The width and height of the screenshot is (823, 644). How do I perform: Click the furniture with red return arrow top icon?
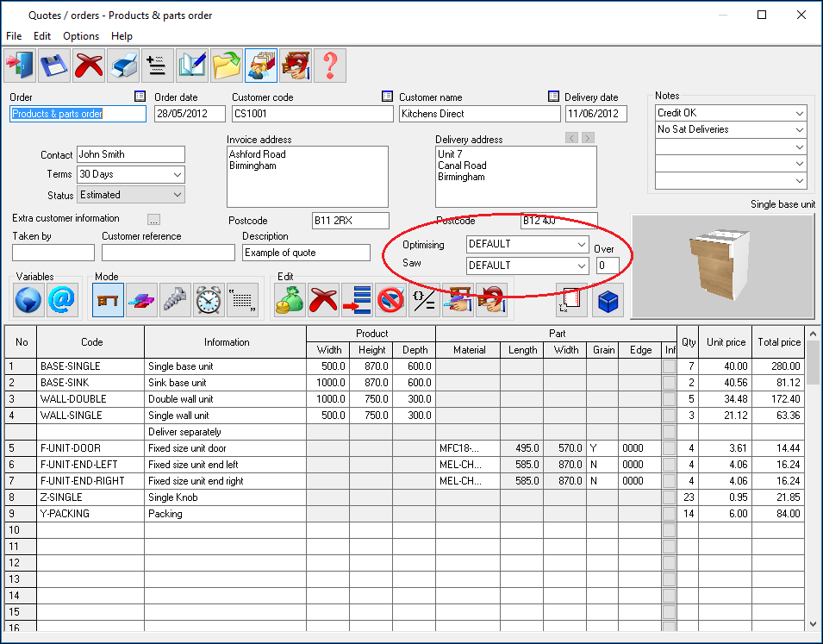pos(296,66)
